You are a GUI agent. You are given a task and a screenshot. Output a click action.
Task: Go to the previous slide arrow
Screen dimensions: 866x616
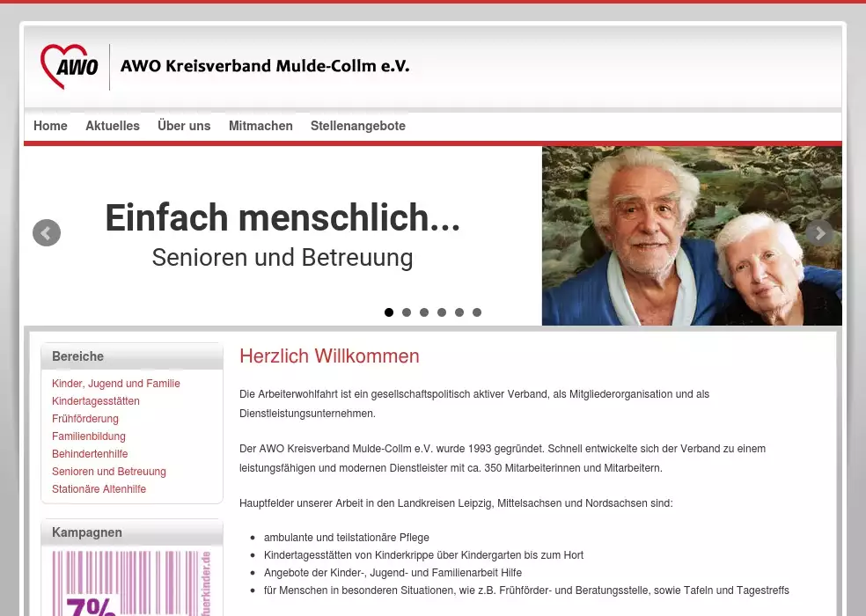[47, 233]
